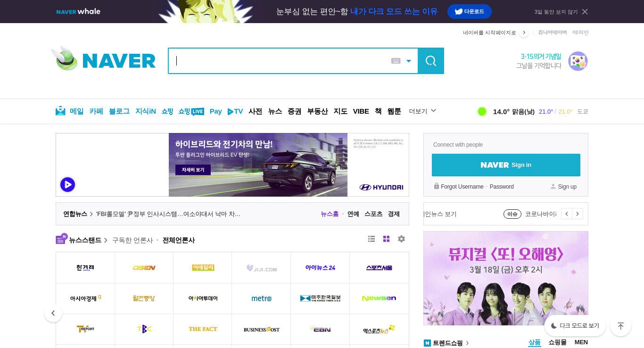The height and width of the screenshot is (348, 644).
Task: Open VIBE music link
Action: (361, 111)
